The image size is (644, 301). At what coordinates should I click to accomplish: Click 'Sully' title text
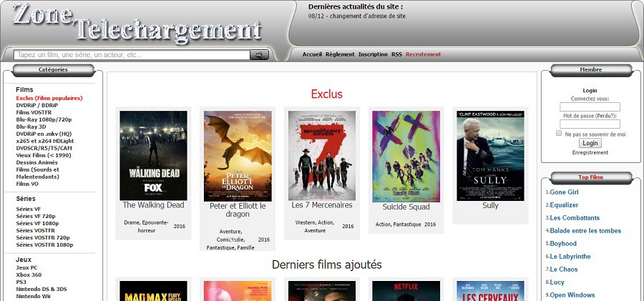(x=490, y=206)
